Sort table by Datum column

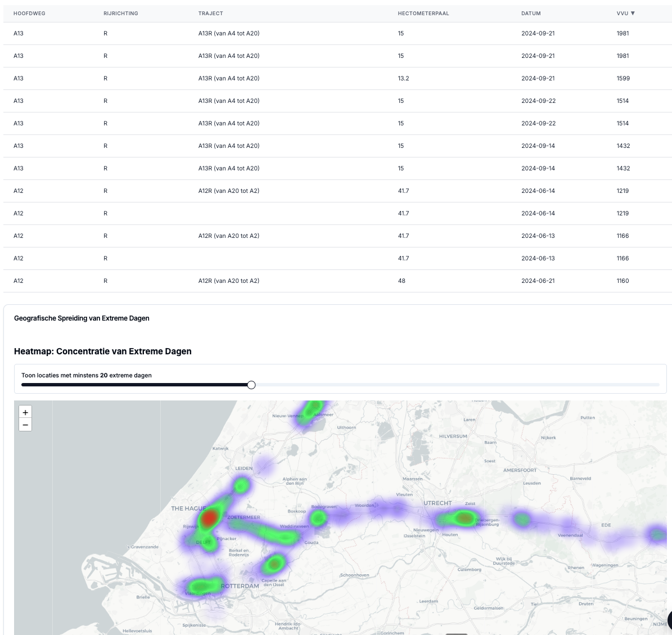point(531,13)
